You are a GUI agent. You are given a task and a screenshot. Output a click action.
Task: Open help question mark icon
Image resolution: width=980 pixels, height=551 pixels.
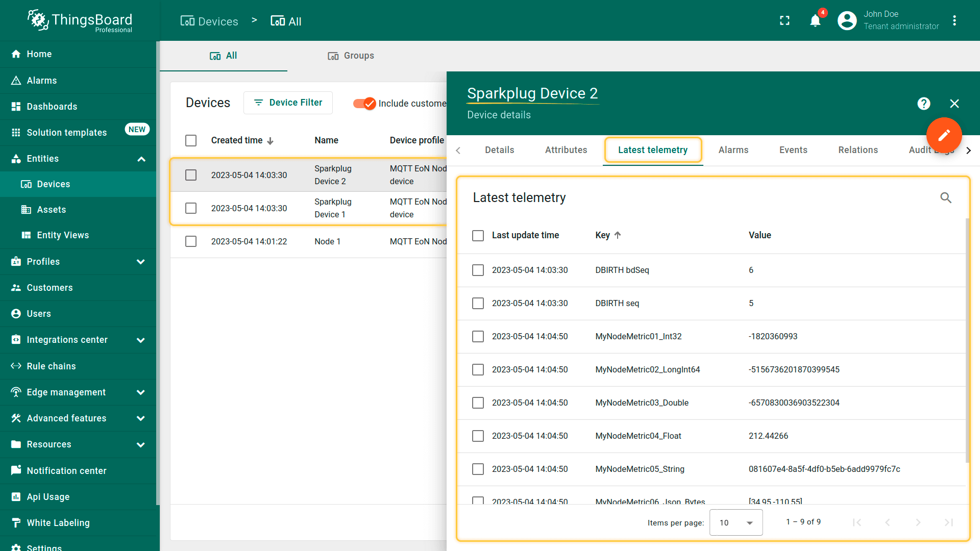(923, 104)
